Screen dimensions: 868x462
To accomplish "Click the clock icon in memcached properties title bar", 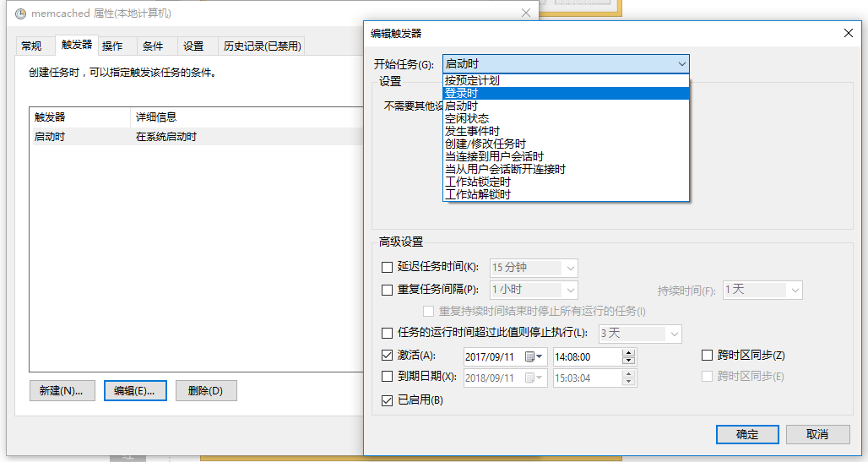I will [x=20, y=14].
